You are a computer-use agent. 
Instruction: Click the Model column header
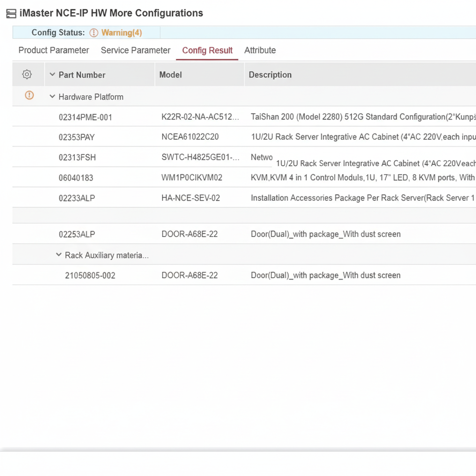tap(171, 75)
